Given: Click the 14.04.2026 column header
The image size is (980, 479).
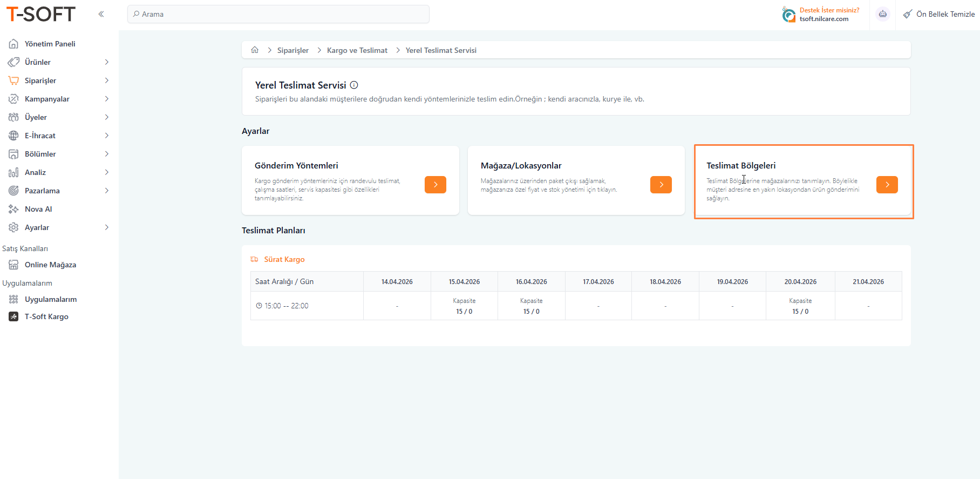Looking at the screenshot, I should (397, 282).
